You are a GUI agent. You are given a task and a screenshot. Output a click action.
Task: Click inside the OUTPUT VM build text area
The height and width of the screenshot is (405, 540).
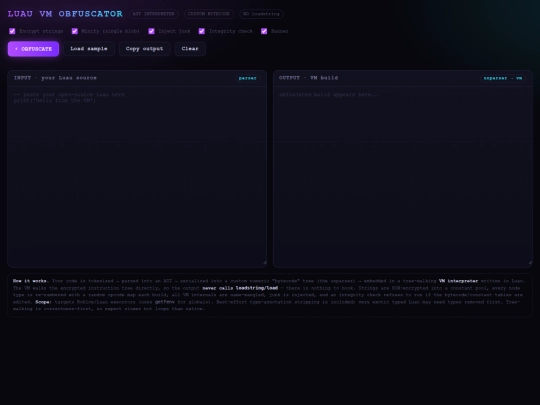click(x=403, y=177)
